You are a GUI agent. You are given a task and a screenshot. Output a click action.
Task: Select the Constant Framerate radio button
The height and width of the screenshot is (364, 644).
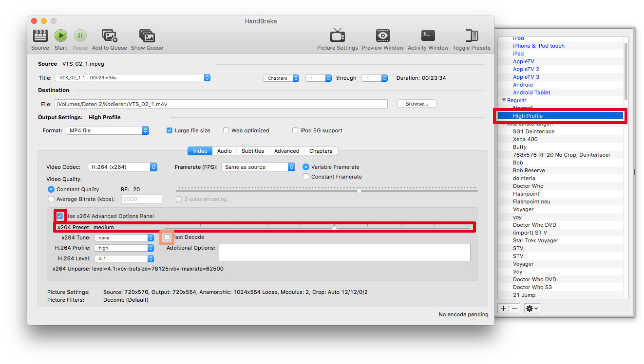306,177
